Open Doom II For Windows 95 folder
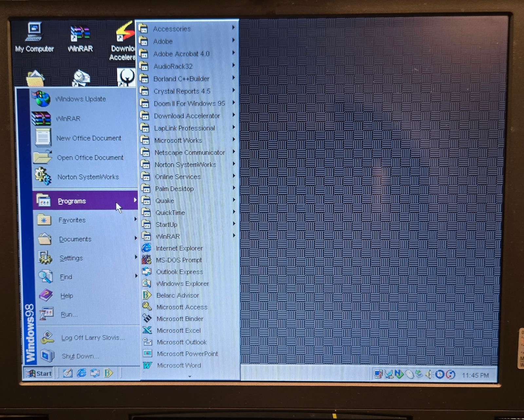 188,104
